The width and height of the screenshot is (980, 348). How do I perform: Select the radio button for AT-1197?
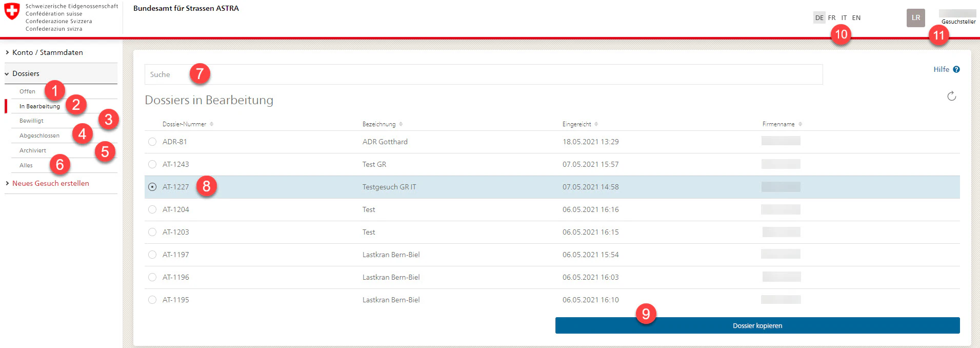(152, 255)
